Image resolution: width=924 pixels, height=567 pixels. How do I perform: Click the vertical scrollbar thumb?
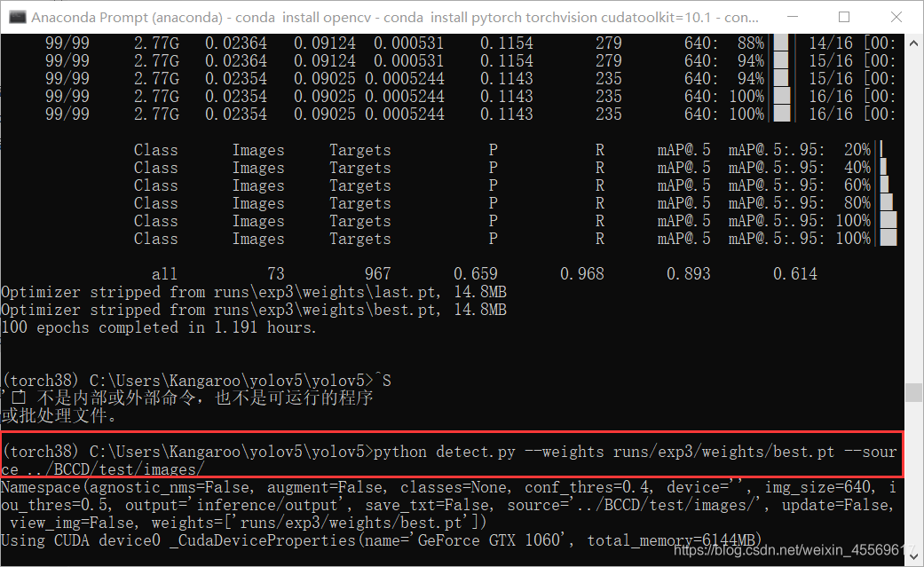[913, 392]
